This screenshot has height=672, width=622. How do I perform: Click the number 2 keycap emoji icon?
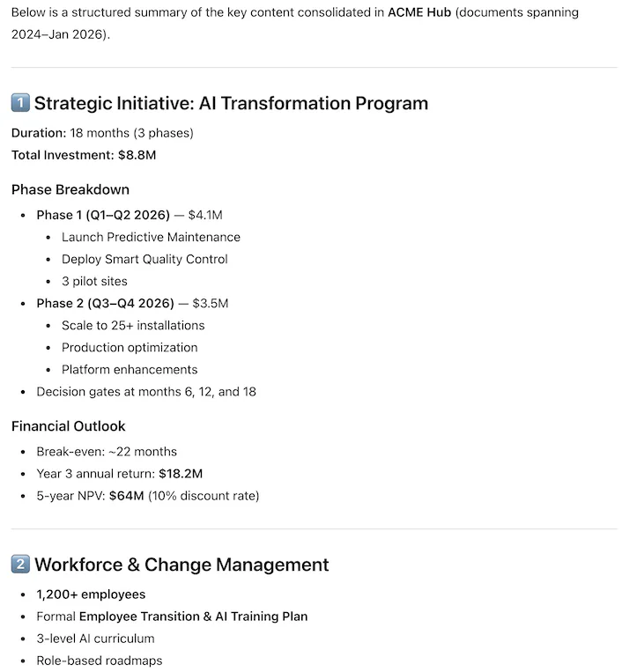(x=20, y=565)
